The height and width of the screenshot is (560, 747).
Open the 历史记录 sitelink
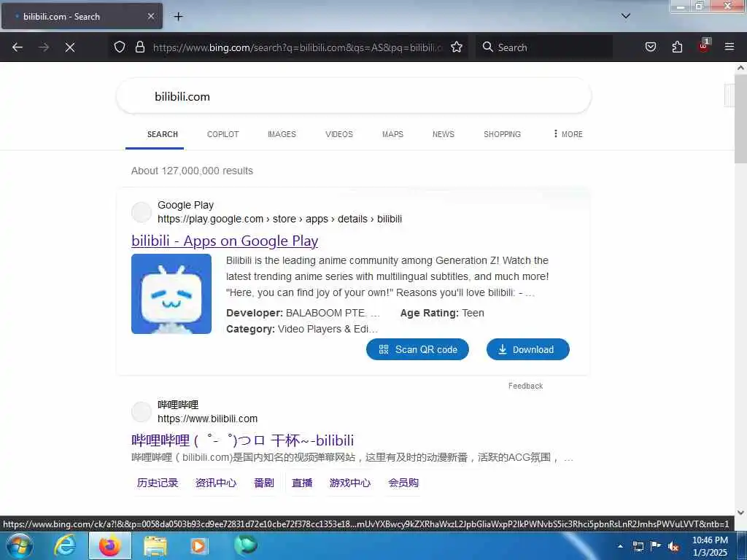point(158,483)
